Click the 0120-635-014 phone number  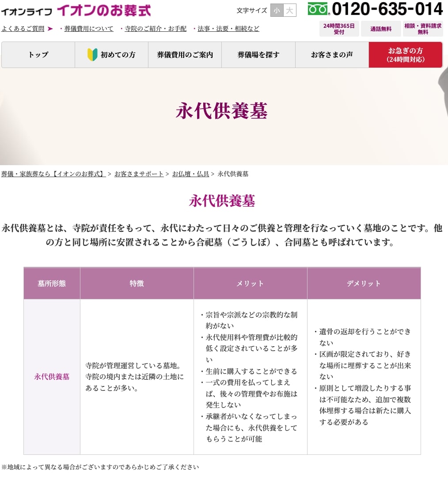(387, 9)
